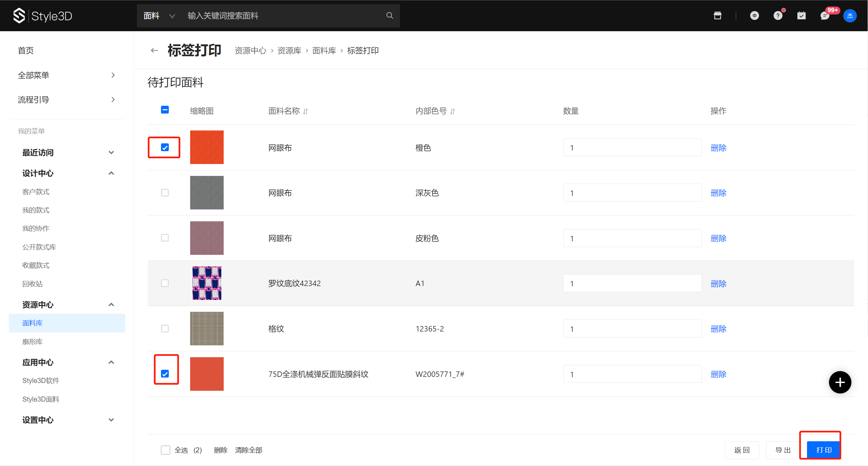868x466 pixels.
Task: Check the 深灰色 网眼布 row checkbox
Action: coord(165,193)
